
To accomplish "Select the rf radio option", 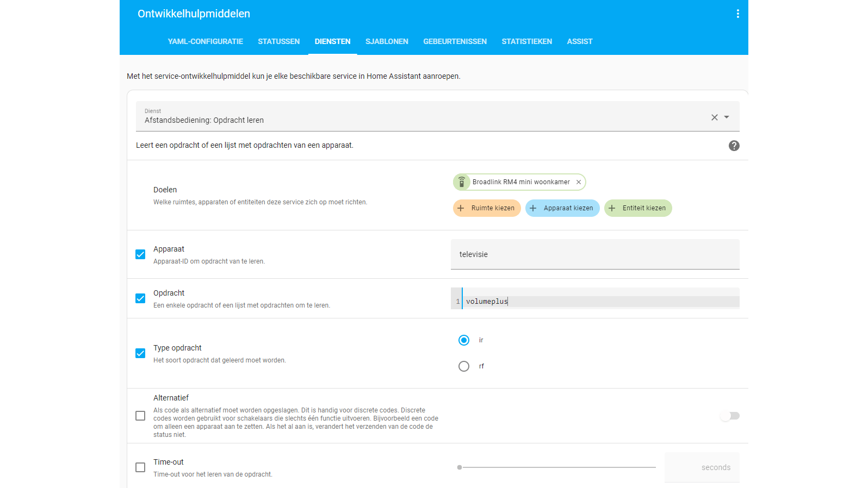I will coord(464,366).
